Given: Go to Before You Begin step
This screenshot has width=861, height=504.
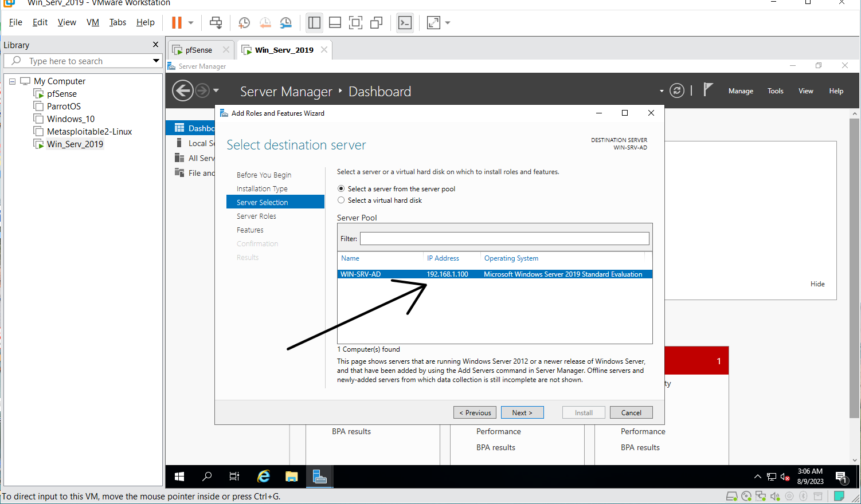Looking at the screenshot, I should tap(264, 175).
